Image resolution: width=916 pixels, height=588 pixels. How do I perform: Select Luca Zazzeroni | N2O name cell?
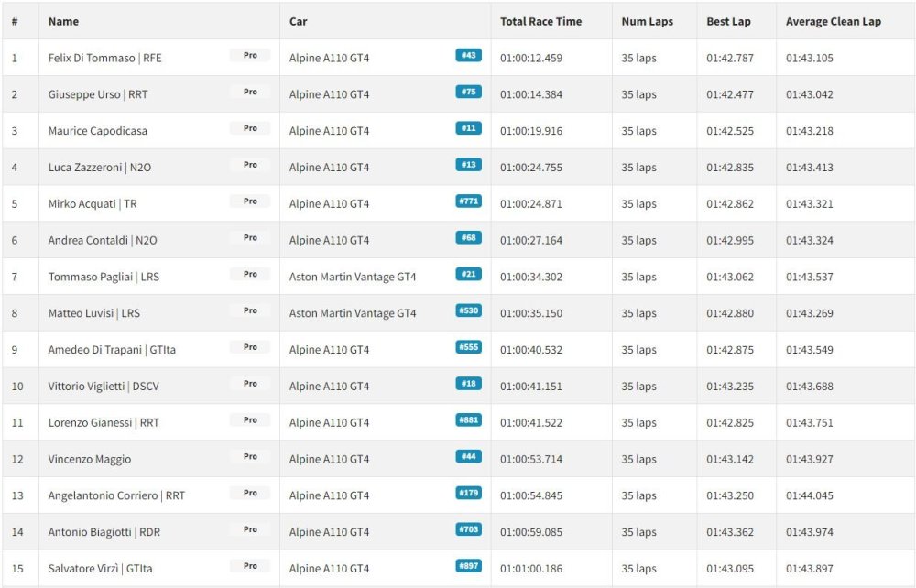tap(100, 168)
